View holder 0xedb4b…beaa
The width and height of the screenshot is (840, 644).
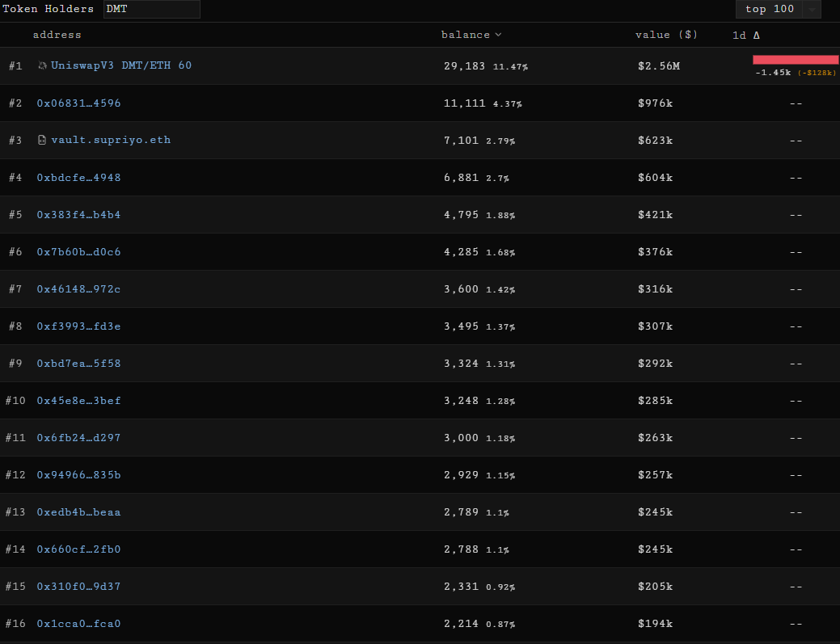(78, 511)
